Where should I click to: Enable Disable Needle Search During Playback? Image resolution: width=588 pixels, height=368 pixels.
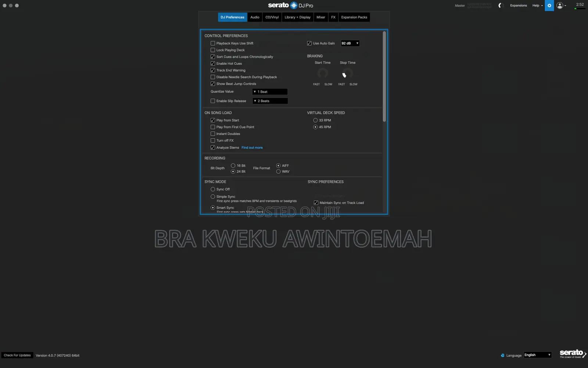coord(213,77)
